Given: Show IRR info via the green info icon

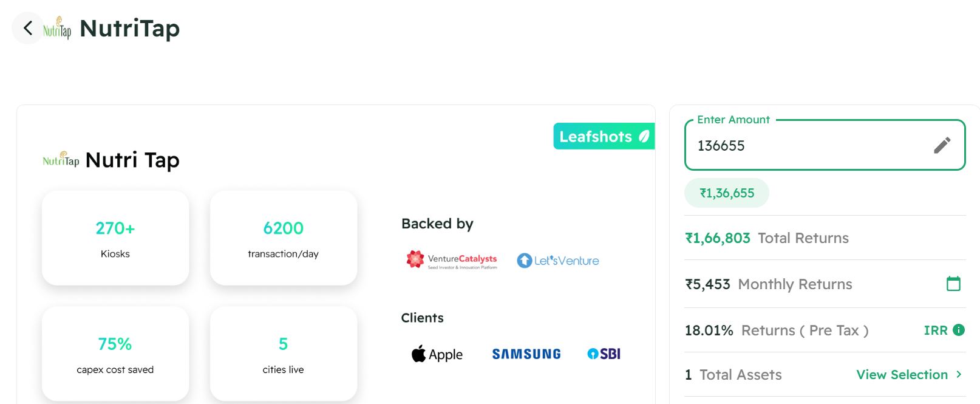Looking at the screenshot, I should (959, 330).
